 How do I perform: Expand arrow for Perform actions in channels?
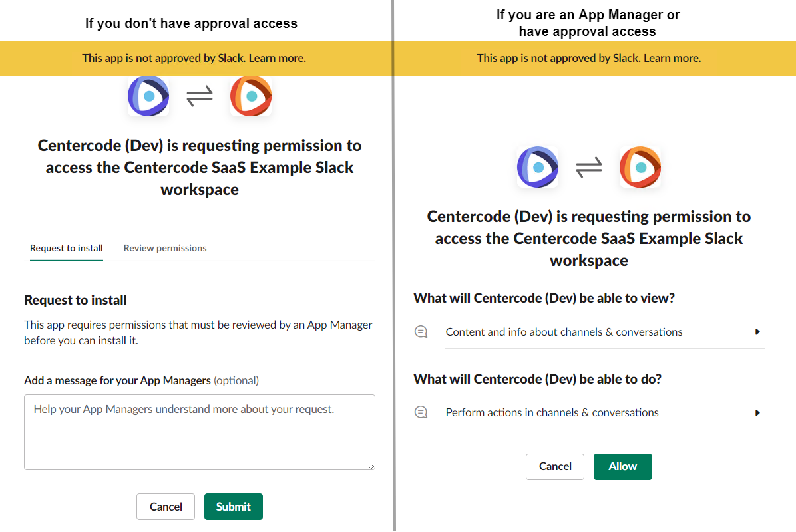click(757, 413)
